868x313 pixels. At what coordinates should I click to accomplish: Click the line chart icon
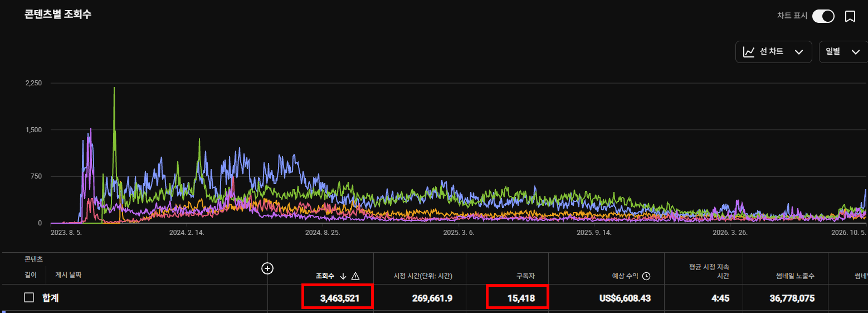pos(749,52)
